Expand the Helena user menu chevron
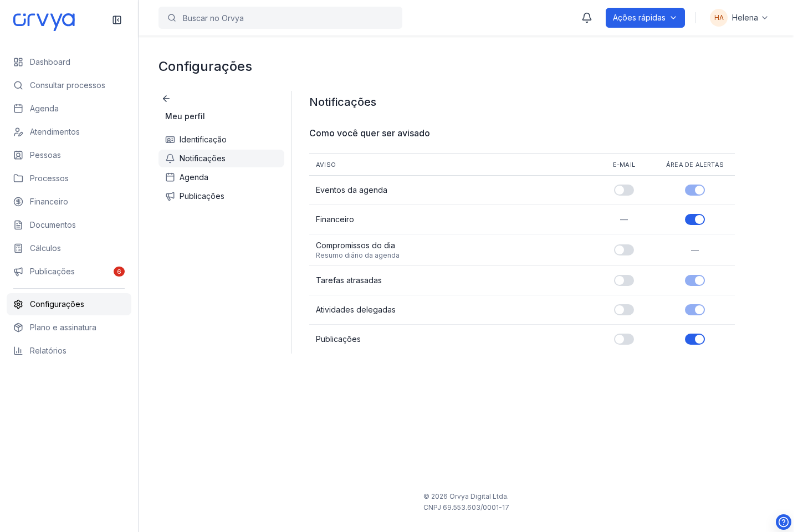Viewport: 798px width, 532px height. point(765,18)
